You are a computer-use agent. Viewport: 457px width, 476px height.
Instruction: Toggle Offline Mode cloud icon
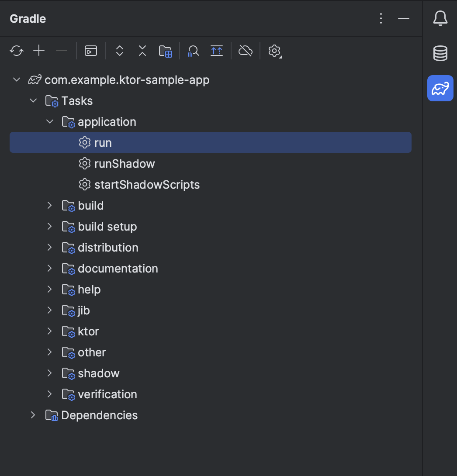point(246,51)
